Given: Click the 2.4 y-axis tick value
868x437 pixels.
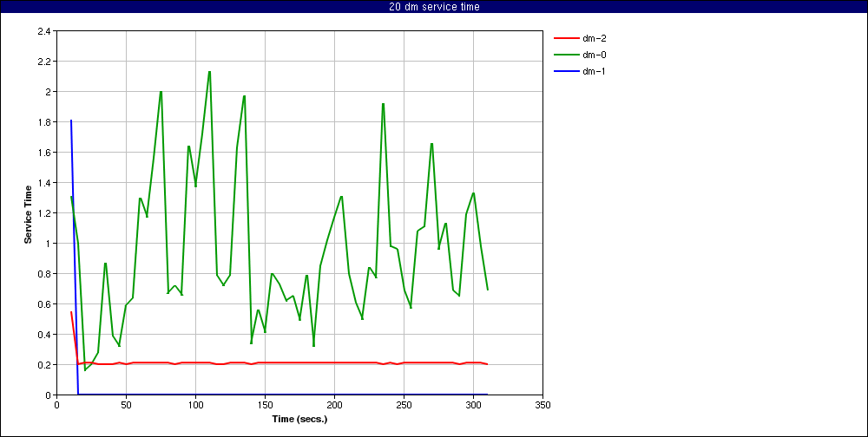Looking at the screenshot, I should (44, 31).
